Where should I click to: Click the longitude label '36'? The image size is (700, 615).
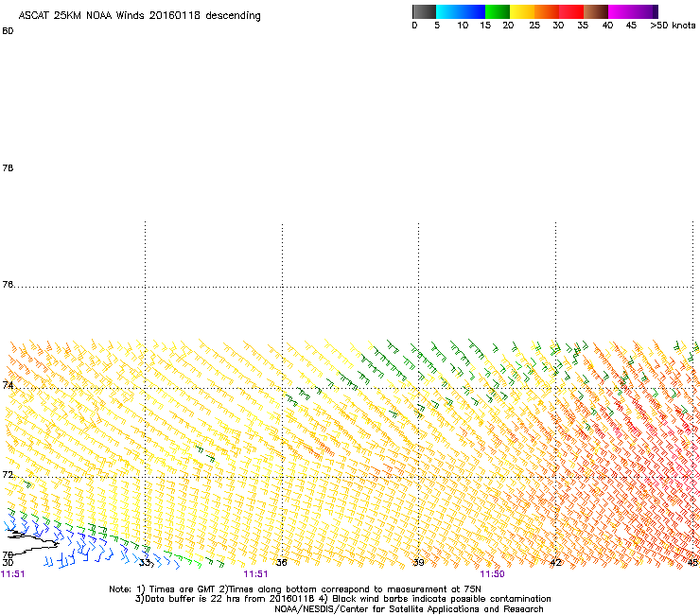[282, 563]
